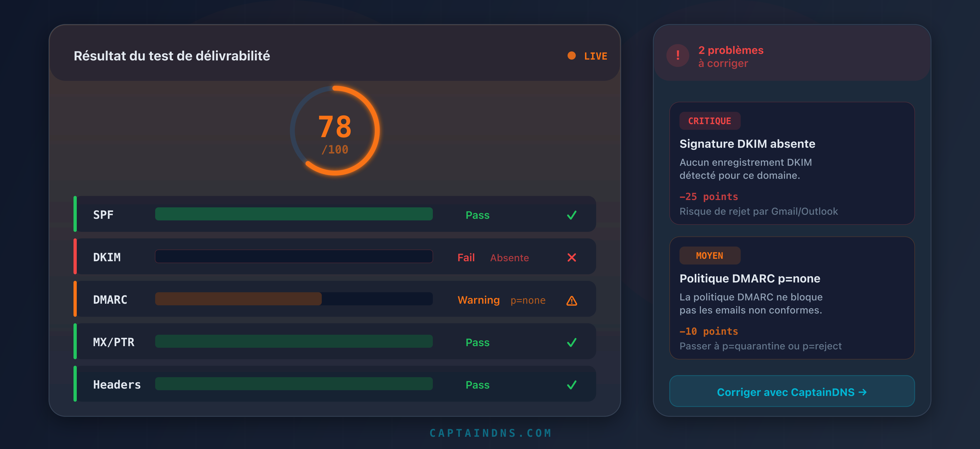The height and width of the screenshot is (449, 980).
Task: Click the orange LIVE status dot
Action: 571,56
